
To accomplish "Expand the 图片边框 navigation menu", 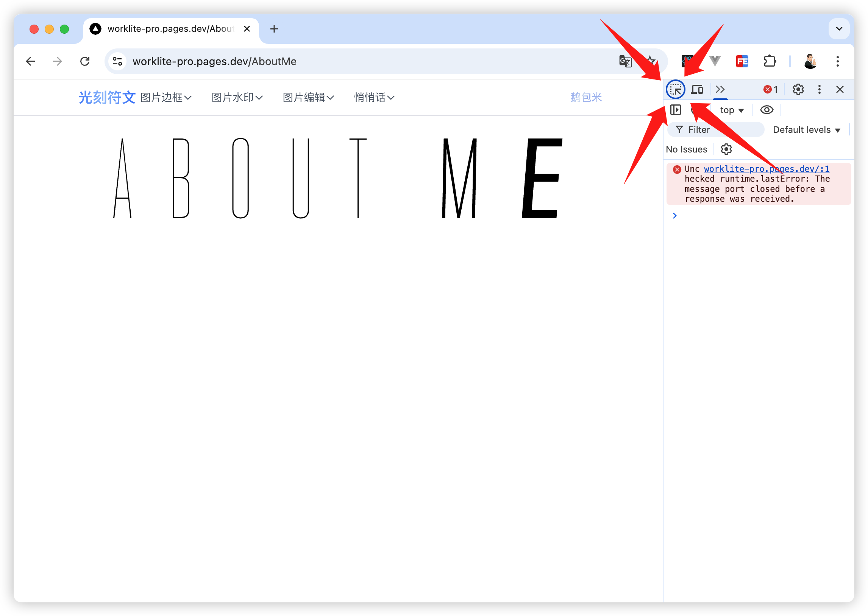I will pos(166,98).
